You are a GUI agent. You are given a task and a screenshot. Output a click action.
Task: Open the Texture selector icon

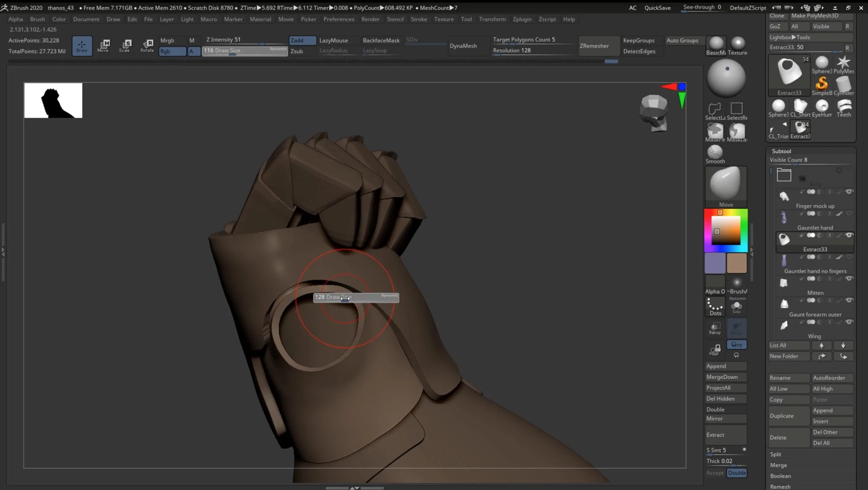737,46
